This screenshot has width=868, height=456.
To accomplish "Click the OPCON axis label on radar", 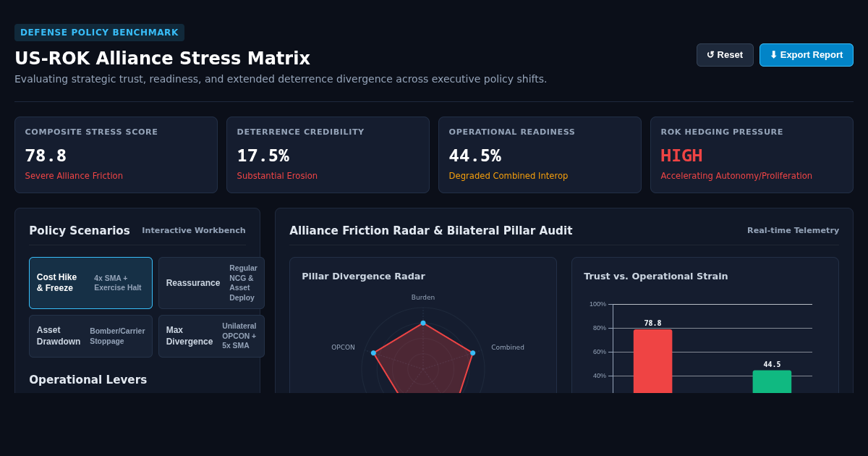I will (343, 347).
